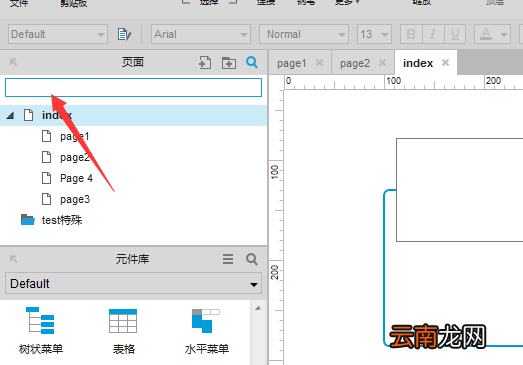
Task: Open the font size 13 dropdown
Action: 374,34
